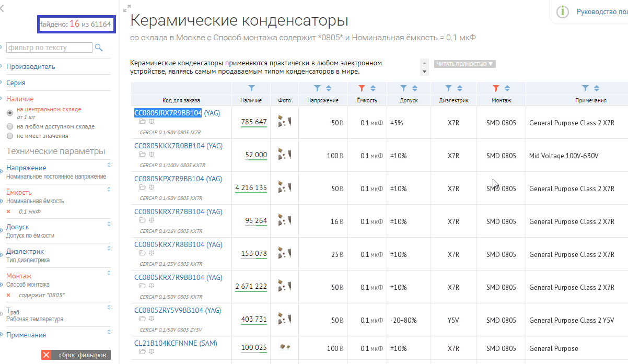Open product link CC0805KPX7R9BB104 (YAG)
628x364 pixels.
178,179
